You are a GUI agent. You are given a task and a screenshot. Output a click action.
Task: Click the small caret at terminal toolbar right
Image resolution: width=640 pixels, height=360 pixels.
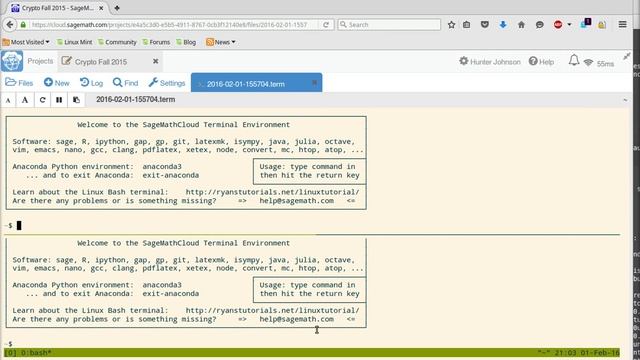click(x=625, y=100)
